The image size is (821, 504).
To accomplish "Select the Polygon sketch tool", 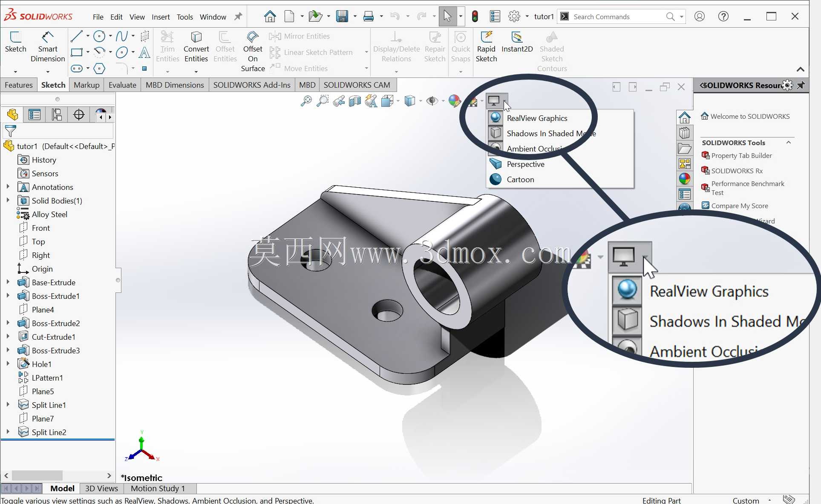I will (x=99, y=69).
